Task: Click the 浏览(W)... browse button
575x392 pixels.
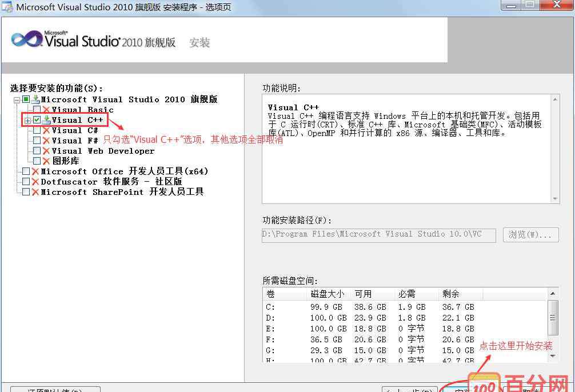Action: [x=530, y=235]
